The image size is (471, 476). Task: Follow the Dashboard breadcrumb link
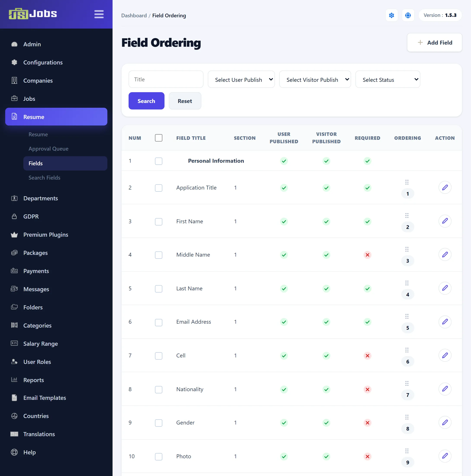(x=134, y=15)
